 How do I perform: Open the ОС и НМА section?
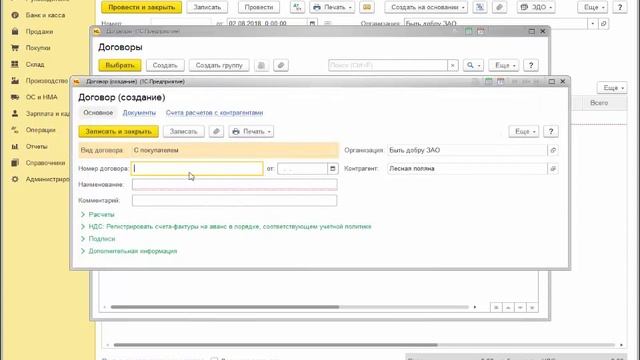point(42,97)
